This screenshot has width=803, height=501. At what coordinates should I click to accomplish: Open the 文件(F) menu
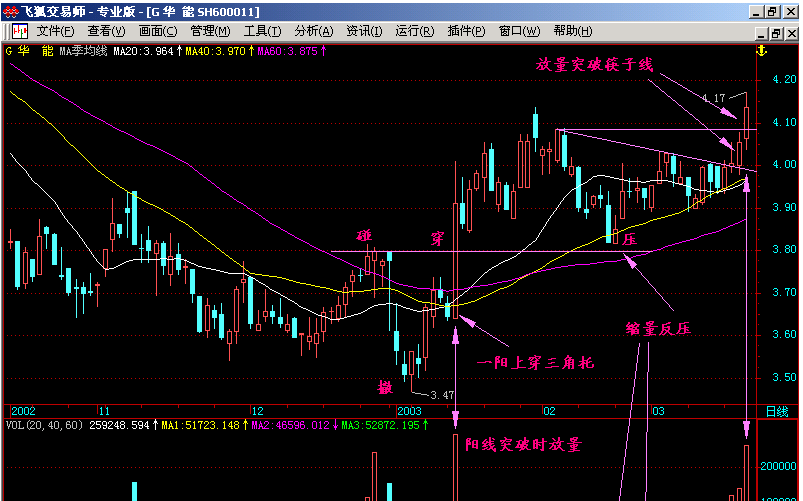click(55, 31)
